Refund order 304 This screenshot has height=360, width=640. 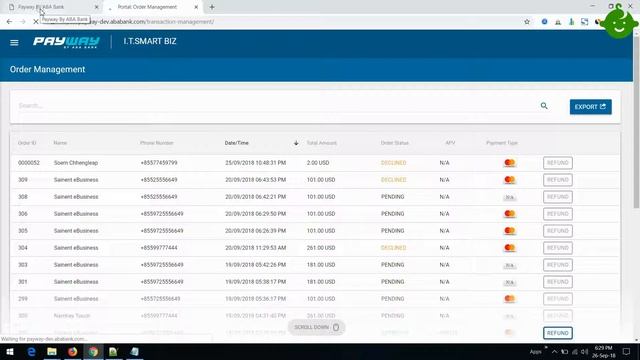pos(558,248)
